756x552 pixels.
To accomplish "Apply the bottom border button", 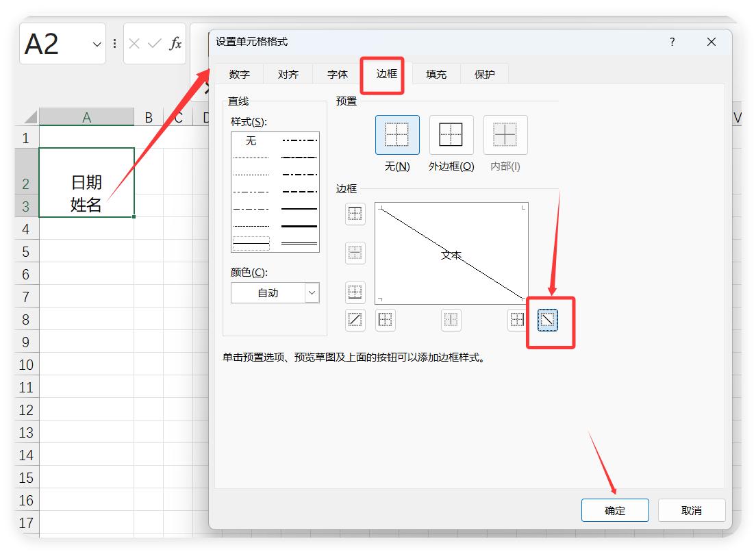I will 355,292.
